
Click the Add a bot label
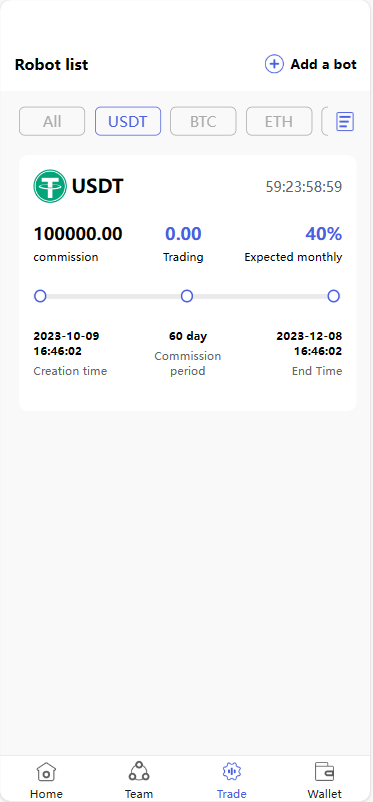click(x=323, y=64)
